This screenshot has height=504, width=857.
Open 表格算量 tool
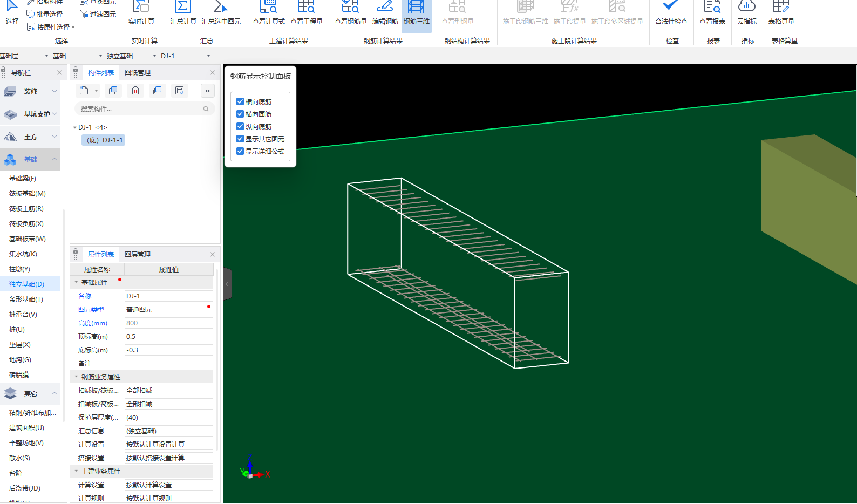[x=781, y=13]
